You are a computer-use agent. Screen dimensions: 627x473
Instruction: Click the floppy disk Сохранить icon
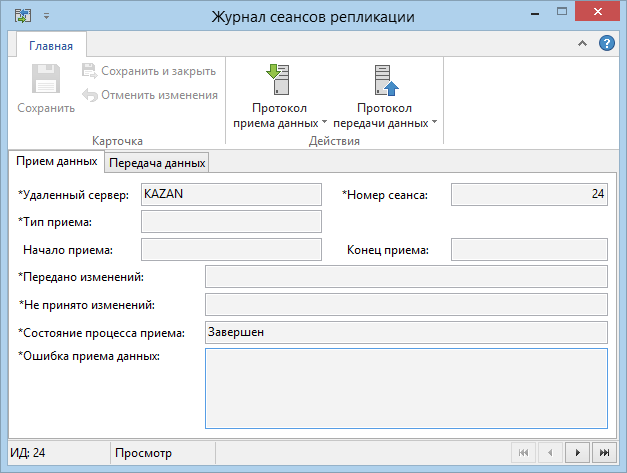(x=46, y=79)
